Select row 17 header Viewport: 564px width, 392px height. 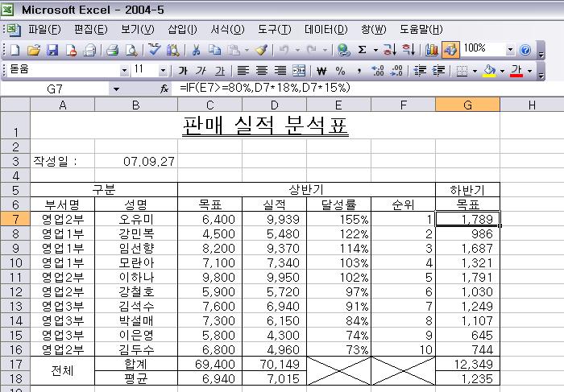(x=15, y=364)
